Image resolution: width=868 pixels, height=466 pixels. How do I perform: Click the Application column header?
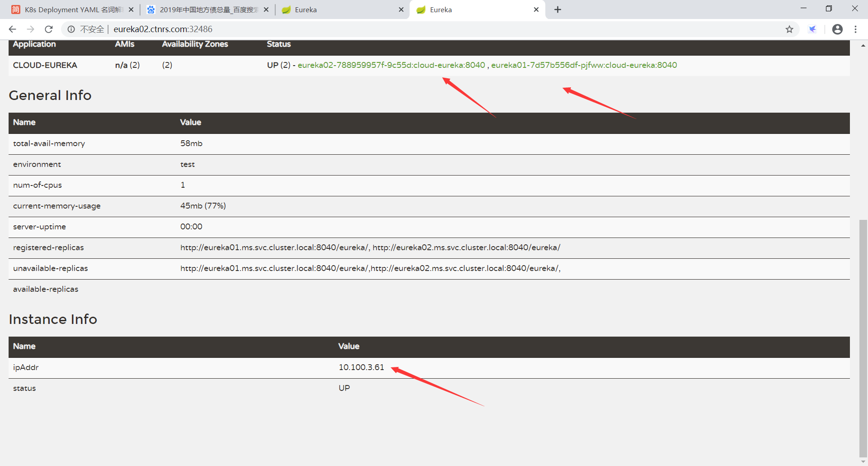coord(34,44)
